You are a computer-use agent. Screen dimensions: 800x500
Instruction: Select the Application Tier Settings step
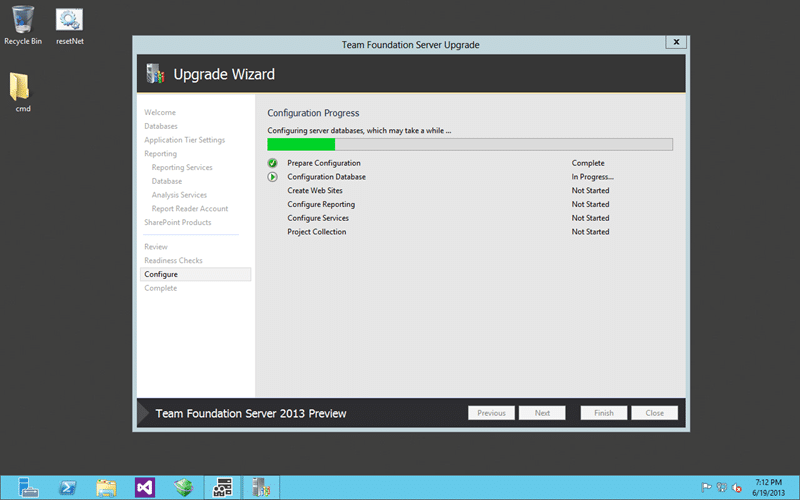point(184,140)
